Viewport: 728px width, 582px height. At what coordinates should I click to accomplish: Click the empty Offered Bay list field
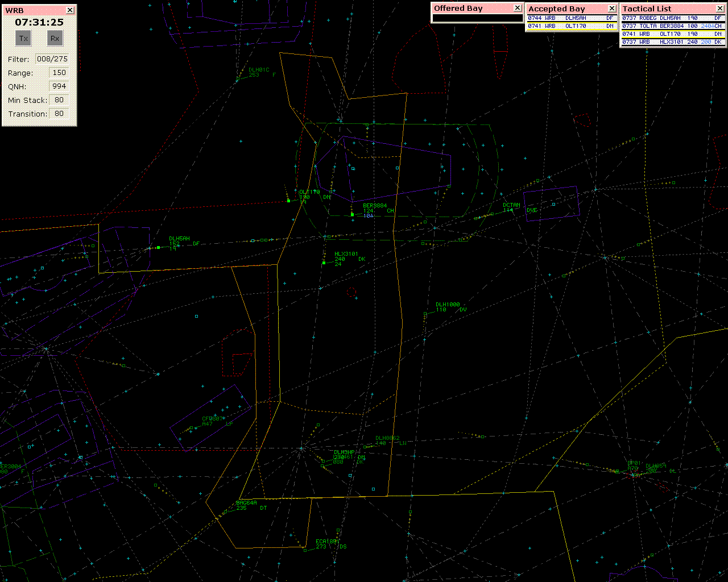point(477,18)
